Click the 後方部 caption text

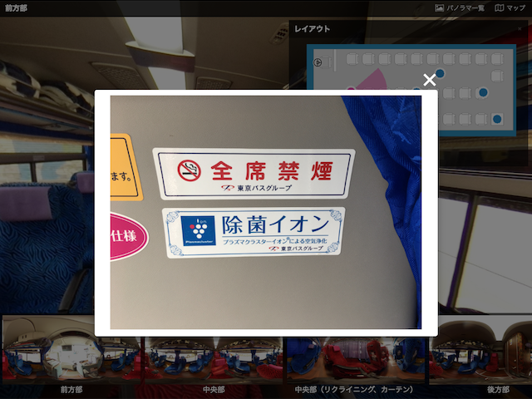(x=498, y=390)
